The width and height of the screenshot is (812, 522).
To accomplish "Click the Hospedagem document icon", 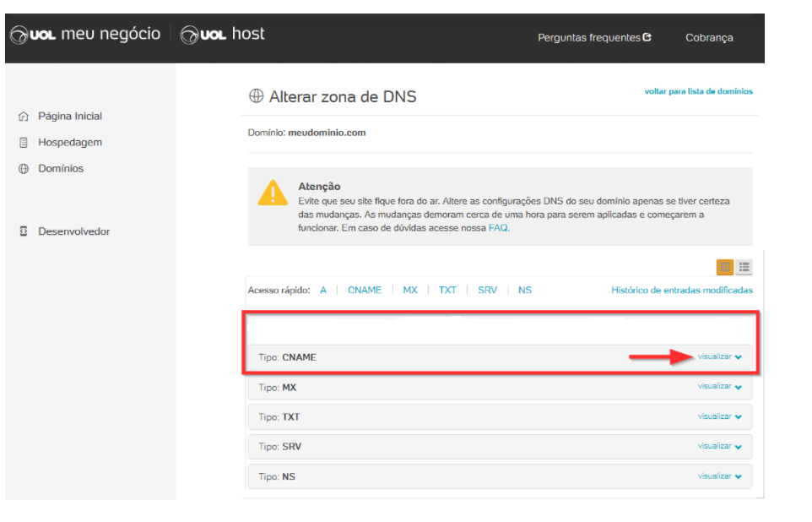I will [24, 143].
